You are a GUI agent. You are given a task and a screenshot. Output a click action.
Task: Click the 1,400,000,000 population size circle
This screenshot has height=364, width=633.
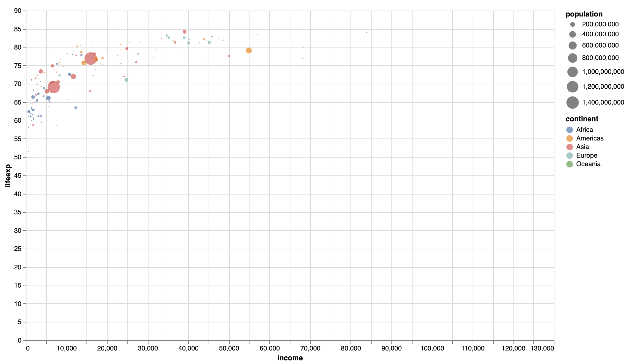pos(572,103)
